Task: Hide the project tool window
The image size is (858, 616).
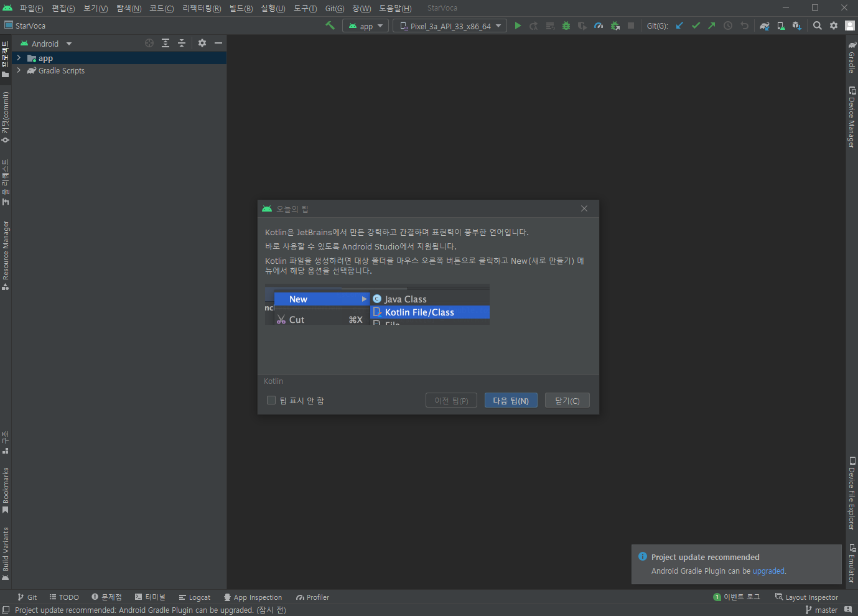Action: pyautogui.click(x=218, y=43)
